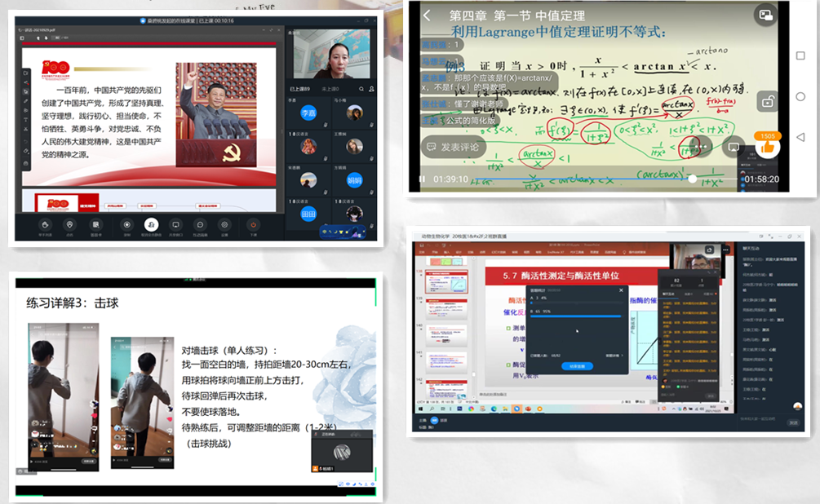Toggle the microphone icon on 娟娟's tile
Screen dimensions: 820x504
(371, 192)
